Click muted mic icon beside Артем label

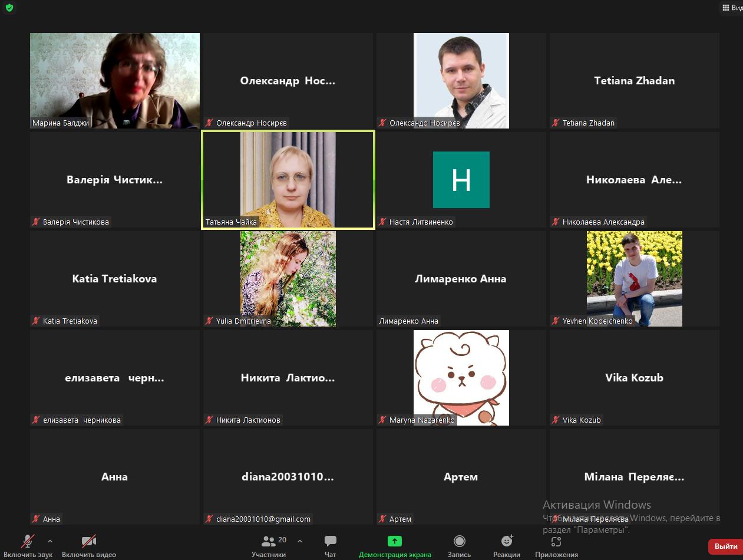pos(382,519)
